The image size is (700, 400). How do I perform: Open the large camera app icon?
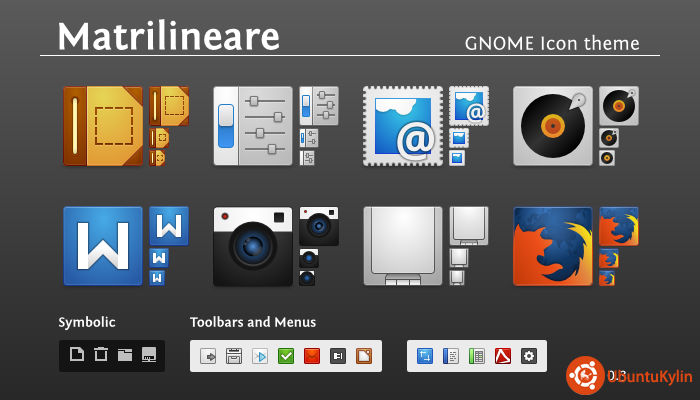click(x=253, y=246)
